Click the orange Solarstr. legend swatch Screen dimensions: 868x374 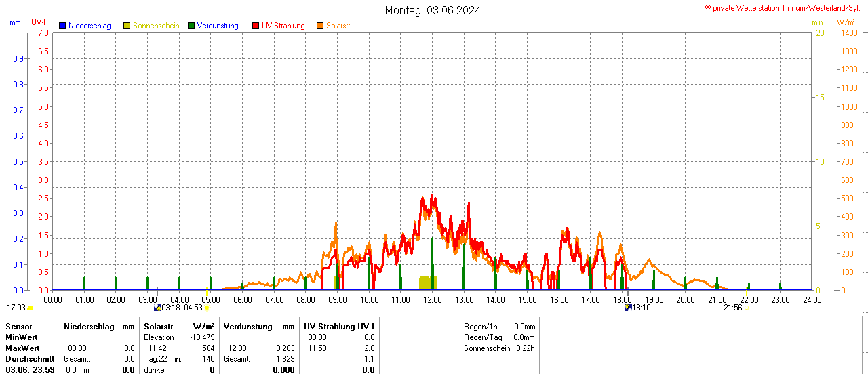point(320,26)
